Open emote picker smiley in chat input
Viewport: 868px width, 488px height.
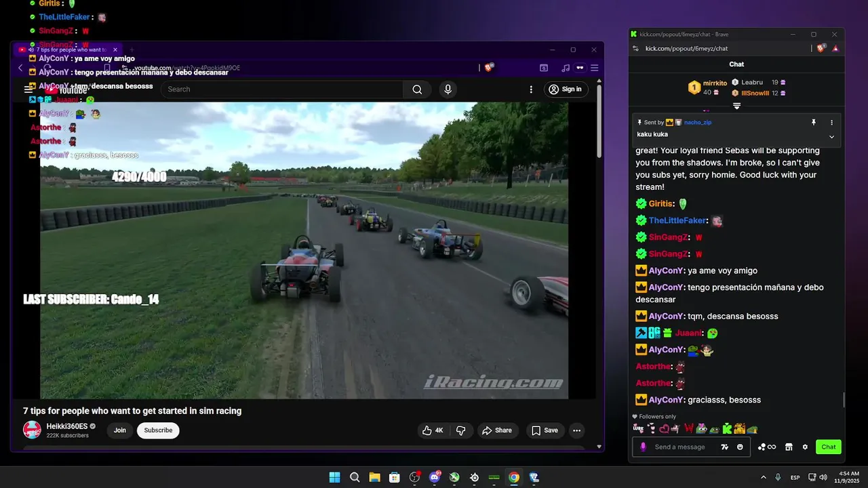point(740,447)
